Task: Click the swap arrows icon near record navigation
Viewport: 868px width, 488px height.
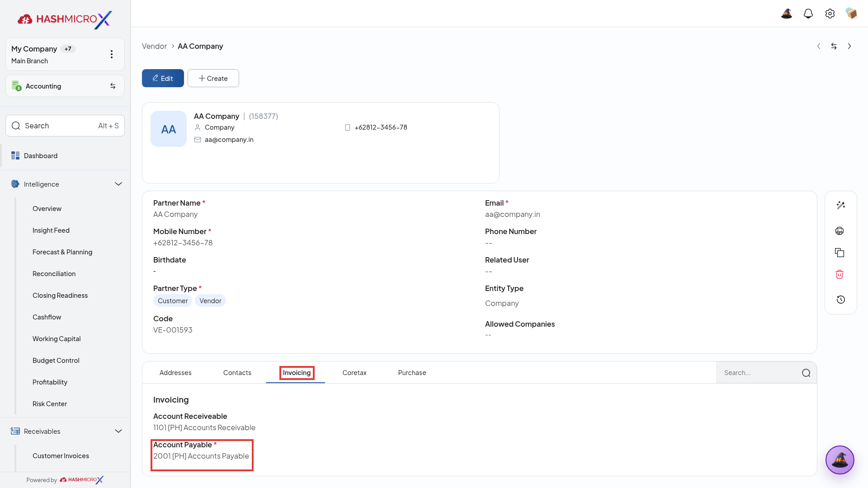Action: coord(834,46)
